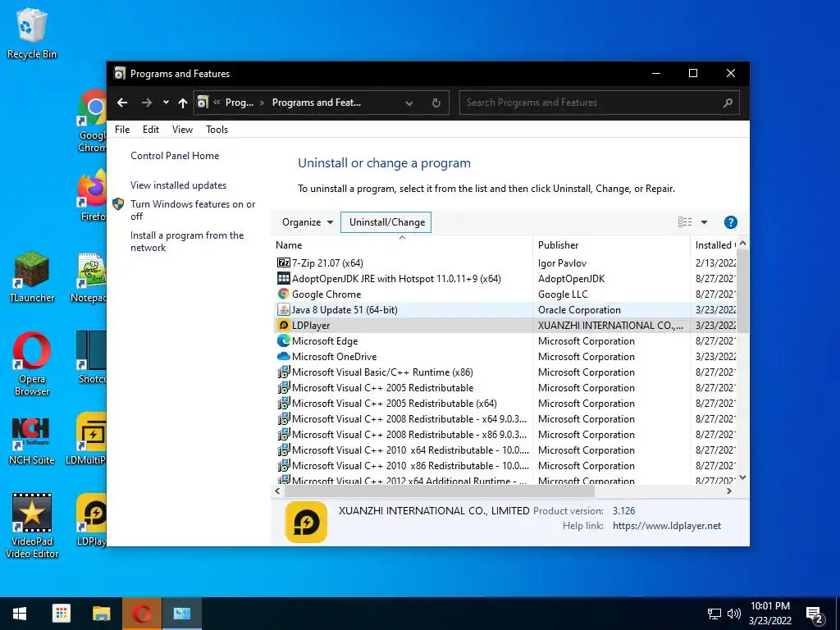This screenshot has height=630, width=840.
Task: Click the Back arrow in Programs and Features
Action: pyautogui.click(x=122, y=103)
